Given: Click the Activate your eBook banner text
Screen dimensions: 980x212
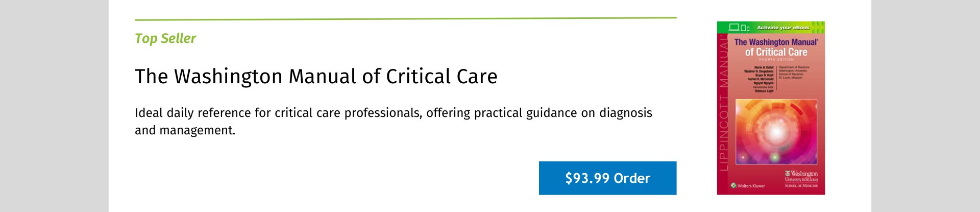Looking at the screenshot, I should coord(783,28).
